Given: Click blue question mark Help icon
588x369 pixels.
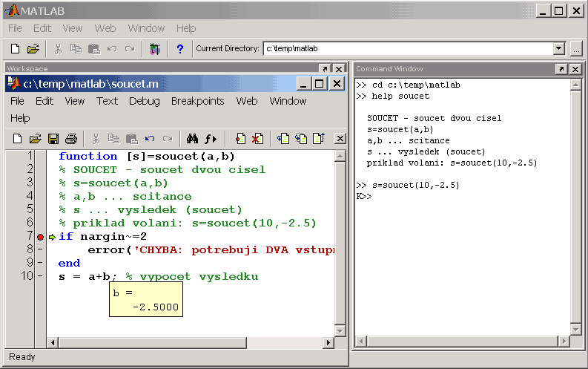Looking at the screenshot, I should pyautogui.click(x=180, y=49).
